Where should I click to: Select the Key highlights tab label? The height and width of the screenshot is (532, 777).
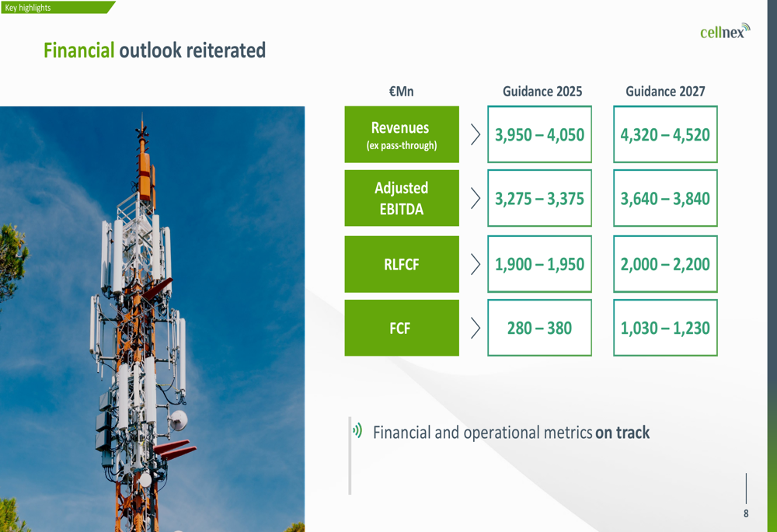28,8
